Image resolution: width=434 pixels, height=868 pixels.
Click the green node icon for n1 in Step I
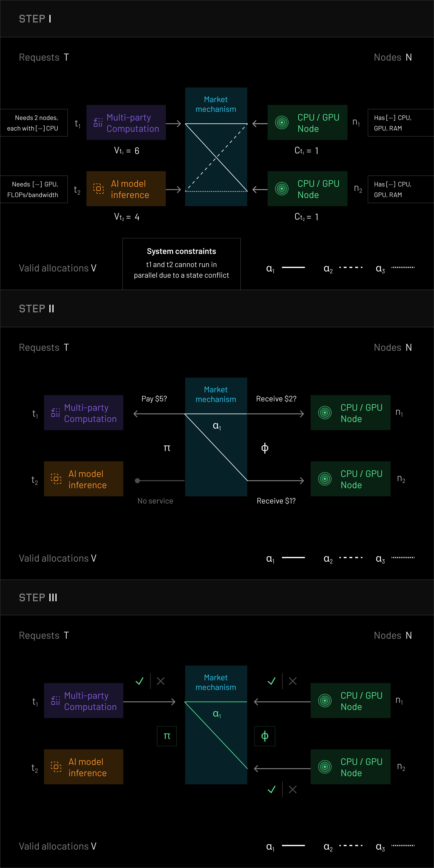tap(282, 123)
